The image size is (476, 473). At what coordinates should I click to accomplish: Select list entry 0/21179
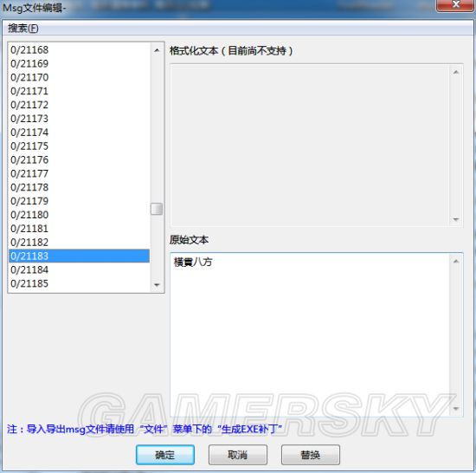pyautogui.click(x=79, y=201)
